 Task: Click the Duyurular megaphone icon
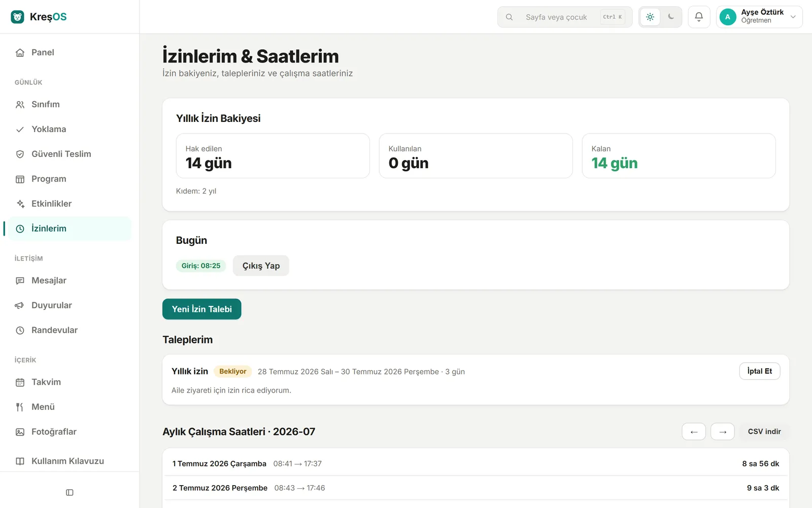[20, 306]
